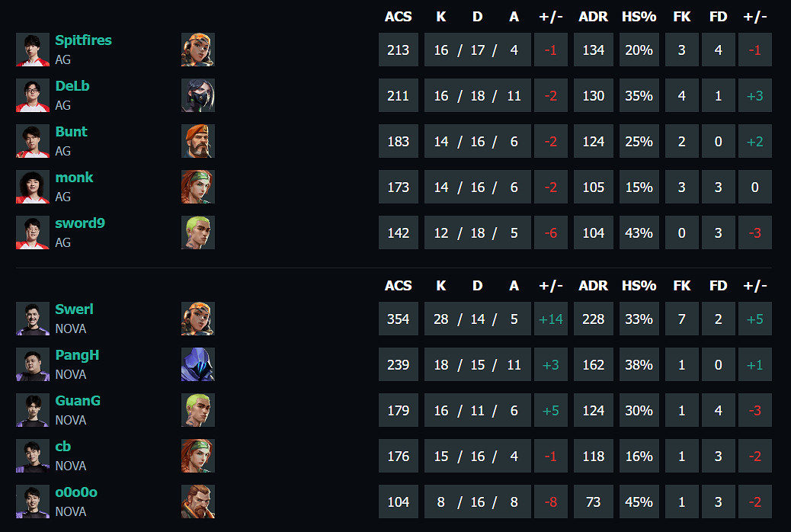This screenshot has height=532, width=791.
Task: Click sword9's 43% headshot percentage cell
Action: click(639, 232)
